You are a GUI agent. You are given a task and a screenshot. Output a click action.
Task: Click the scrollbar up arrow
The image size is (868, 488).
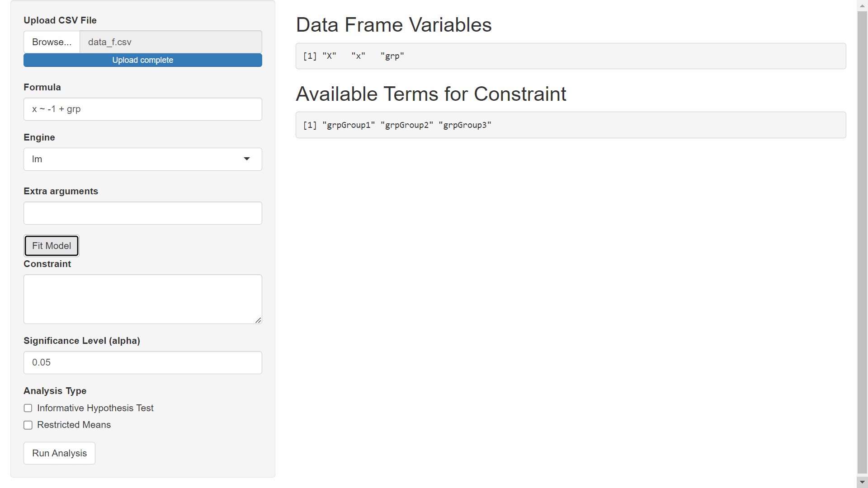862,6
